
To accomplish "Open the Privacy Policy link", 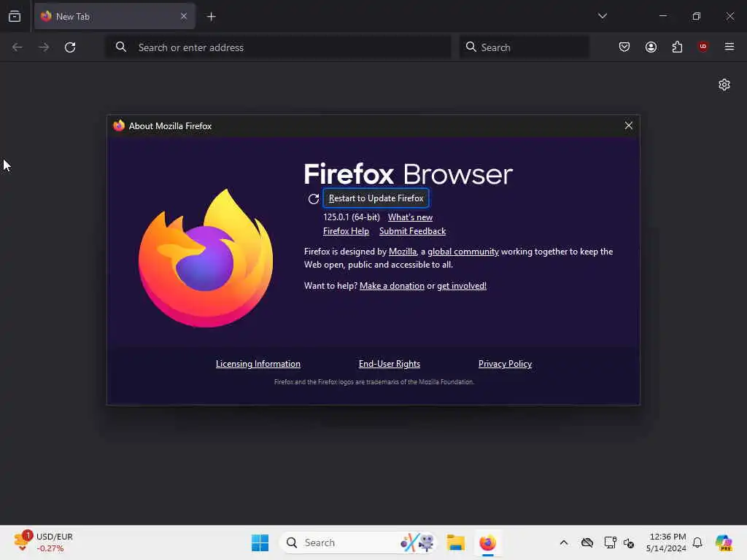I will tap(505, 364).
